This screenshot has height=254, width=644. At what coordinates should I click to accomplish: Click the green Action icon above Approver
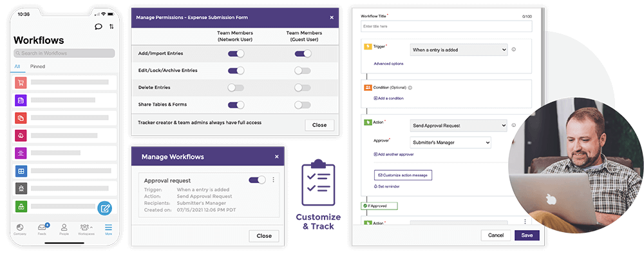pos(368,122)
